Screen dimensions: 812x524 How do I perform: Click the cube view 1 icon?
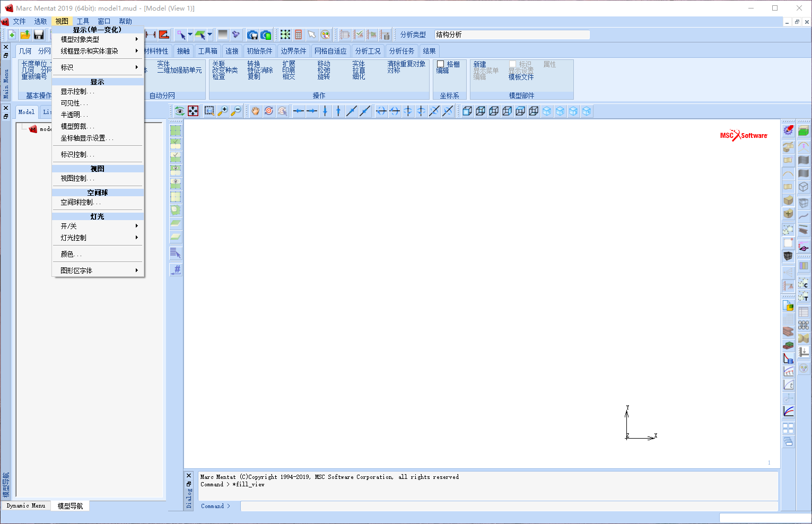click(x=547, y=111)
